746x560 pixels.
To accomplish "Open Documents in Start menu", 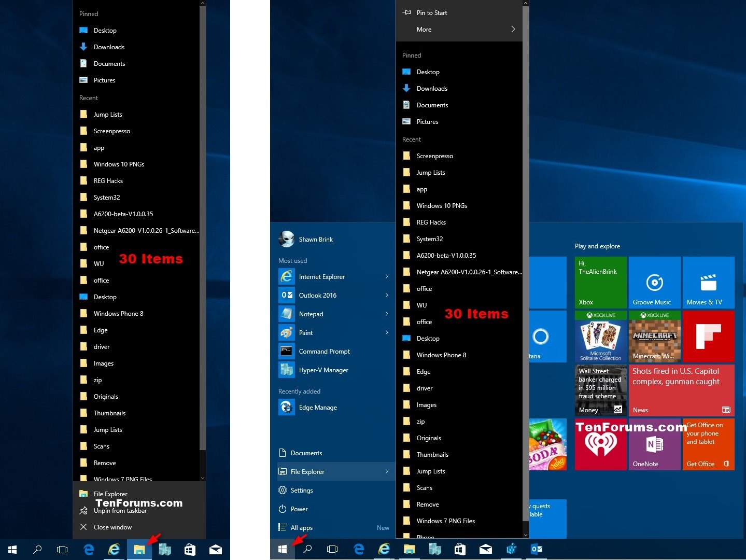I will 336,453.
